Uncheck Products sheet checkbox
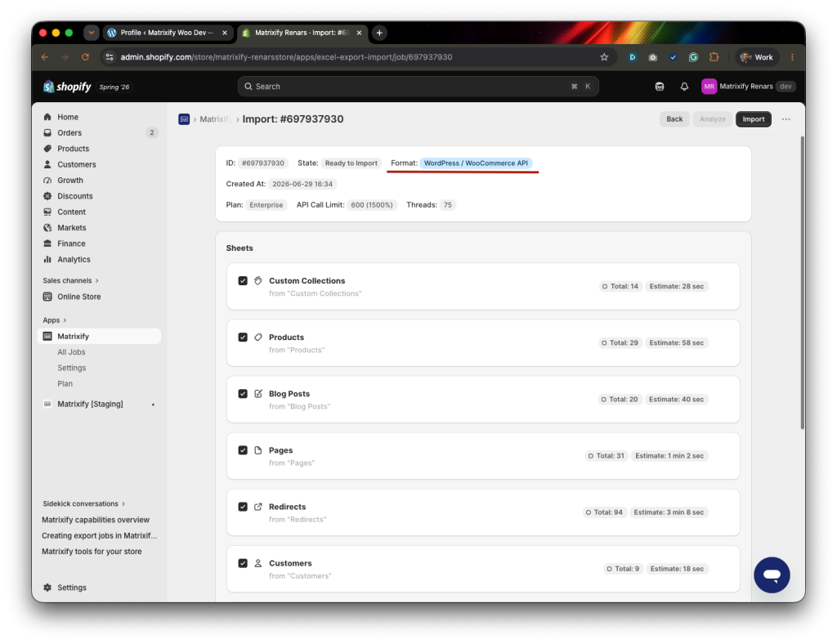This screenshot has width=837, height=644. pos(243,338)
